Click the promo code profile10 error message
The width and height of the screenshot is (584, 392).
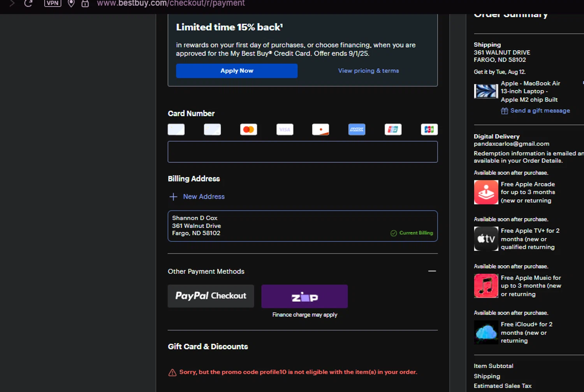click(x=298, y=372)
